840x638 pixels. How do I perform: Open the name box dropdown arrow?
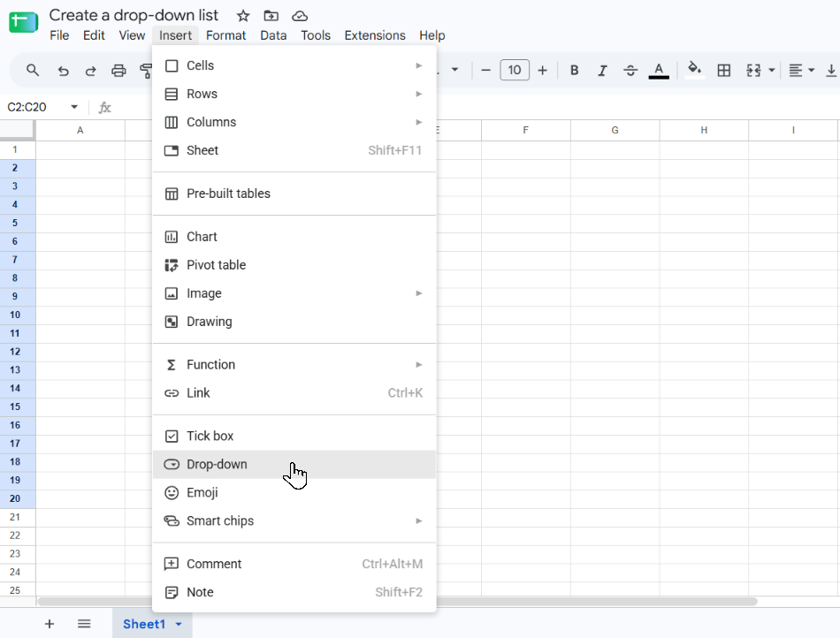pyautogui.click(x=74, y=107)
